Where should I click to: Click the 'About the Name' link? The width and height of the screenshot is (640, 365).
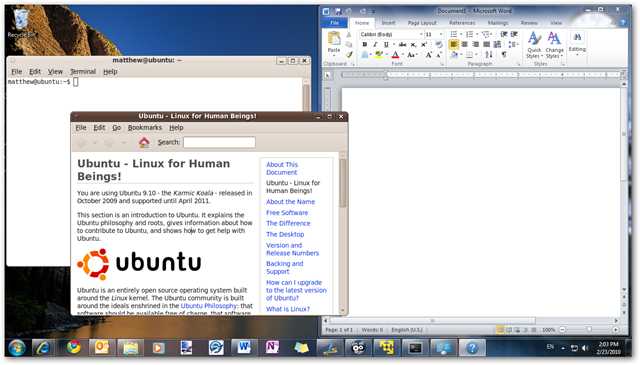pyautogui.click(x=290, y=202)
